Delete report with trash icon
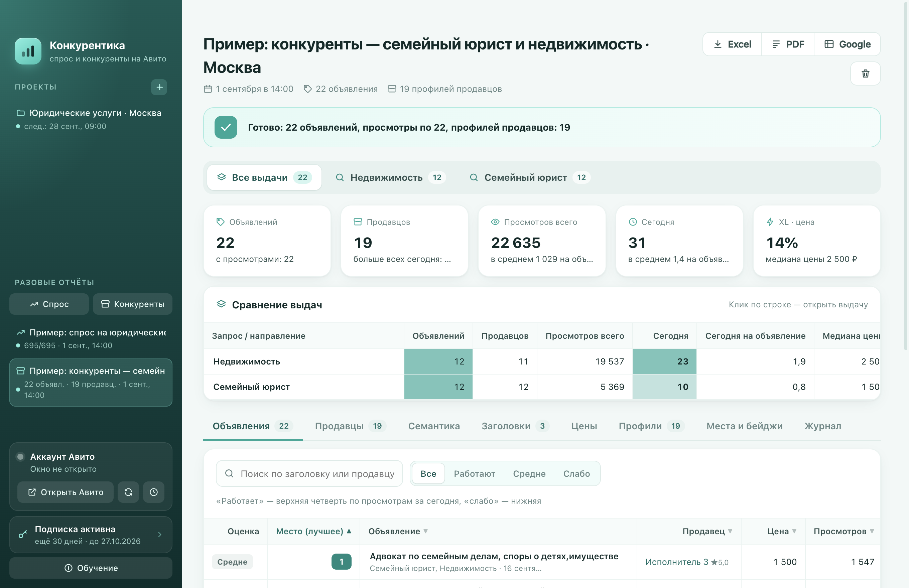909x588 pixels. [x=865, y=73]
